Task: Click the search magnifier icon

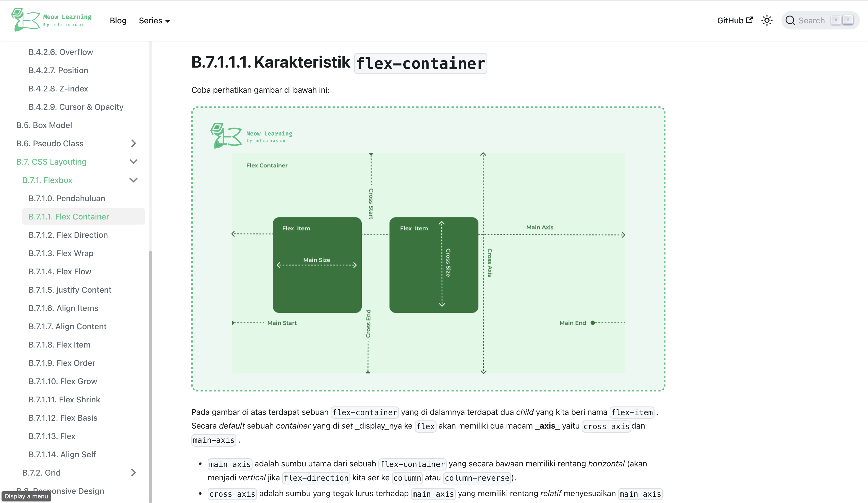Action: click(x=791, y=20)
